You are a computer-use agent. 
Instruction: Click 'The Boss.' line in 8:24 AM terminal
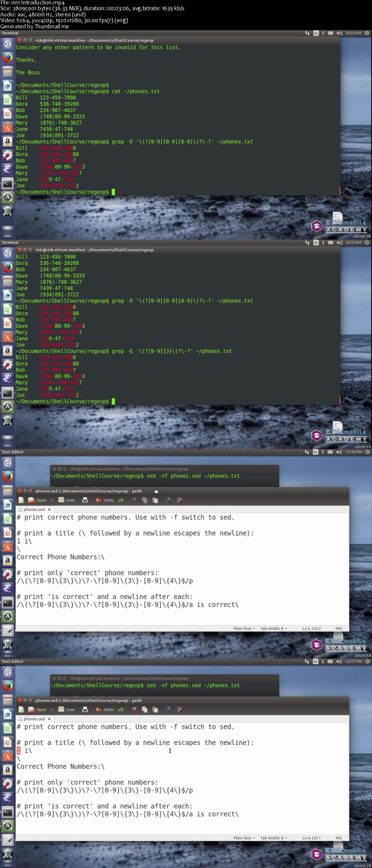pos(29,72)
